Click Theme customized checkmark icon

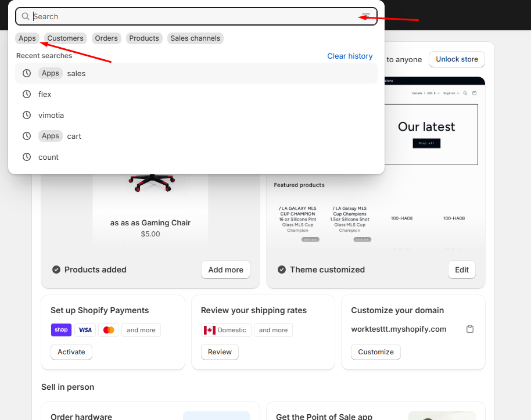[x=282, y=270]
